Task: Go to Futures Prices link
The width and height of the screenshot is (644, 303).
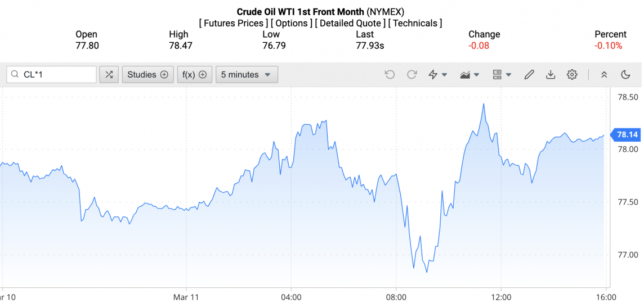Action: click(234, 23)
